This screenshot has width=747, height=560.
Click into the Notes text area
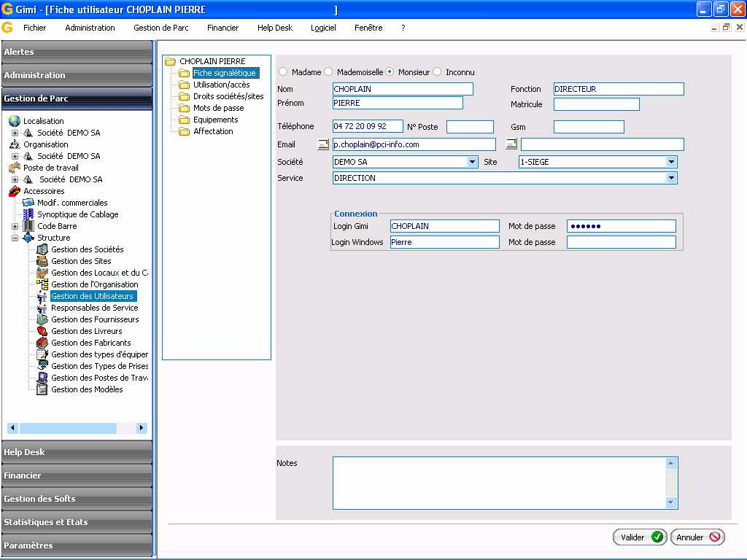pyautogui.click(x=499, y=483)
